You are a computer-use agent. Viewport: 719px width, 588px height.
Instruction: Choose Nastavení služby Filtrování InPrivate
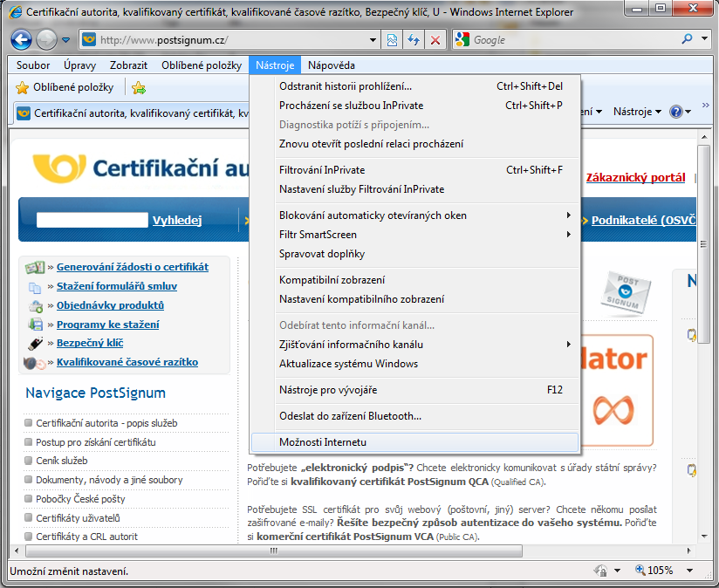(x=415, y=189)
